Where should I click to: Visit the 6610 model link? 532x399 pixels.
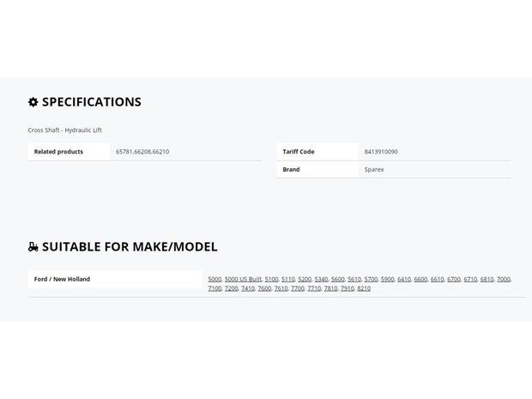click(438, 279)
